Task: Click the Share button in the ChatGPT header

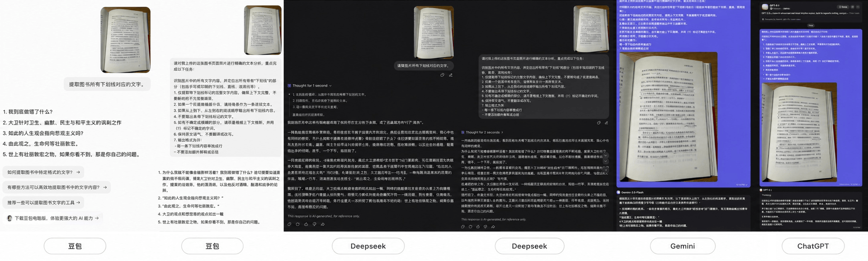Action: pyautogui.click(x=844, y=7)
